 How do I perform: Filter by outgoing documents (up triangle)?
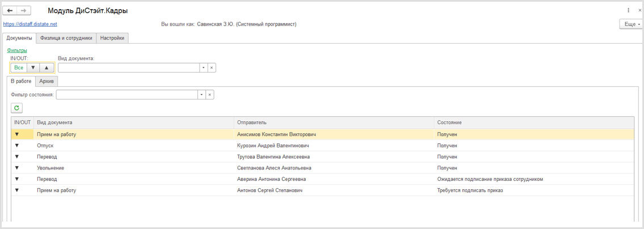[x=47, y=67]
